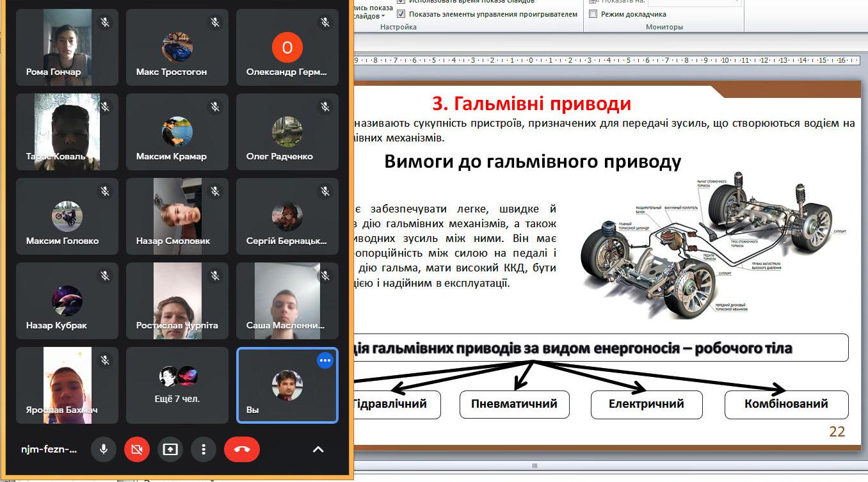Image resolution: width=868 pixels, height=482 pixels.
Task: Click muted mic icon on Олег Радченко tile
Action: (x=325, y=107)
